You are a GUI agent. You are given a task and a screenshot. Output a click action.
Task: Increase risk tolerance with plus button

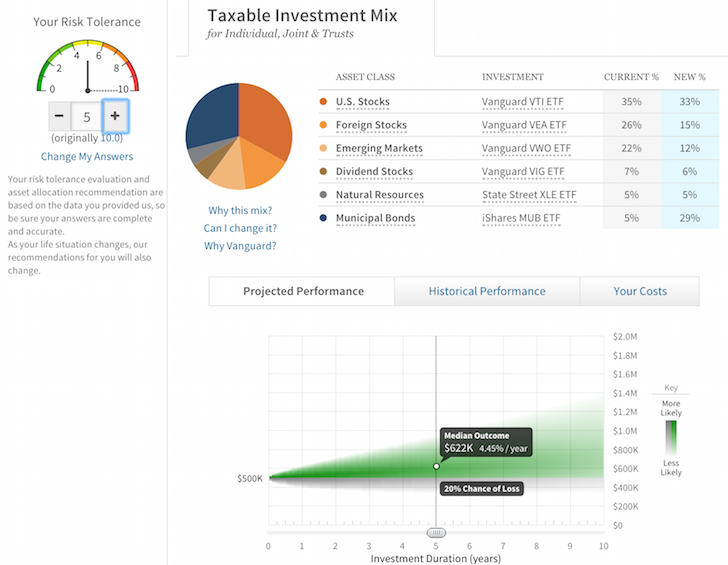click(115, 116)
